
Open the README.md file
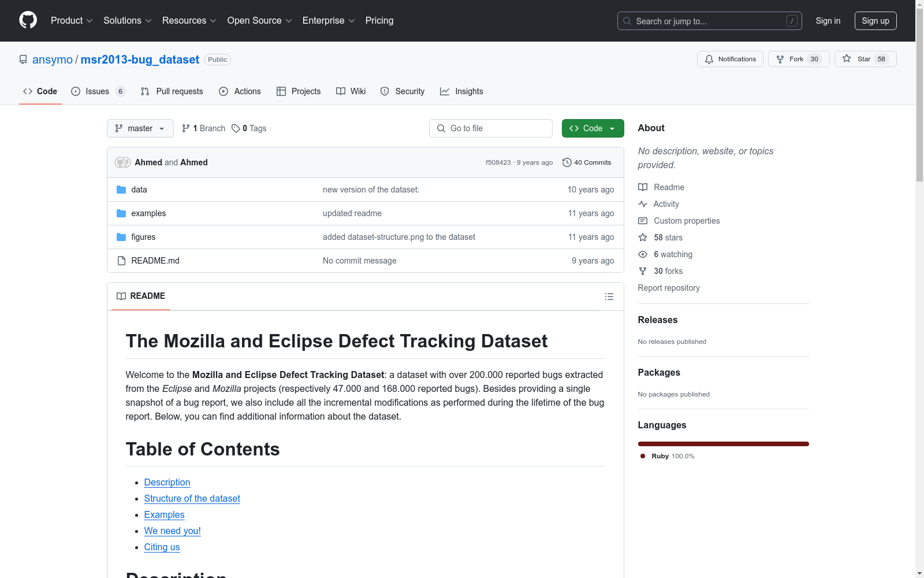155,261
